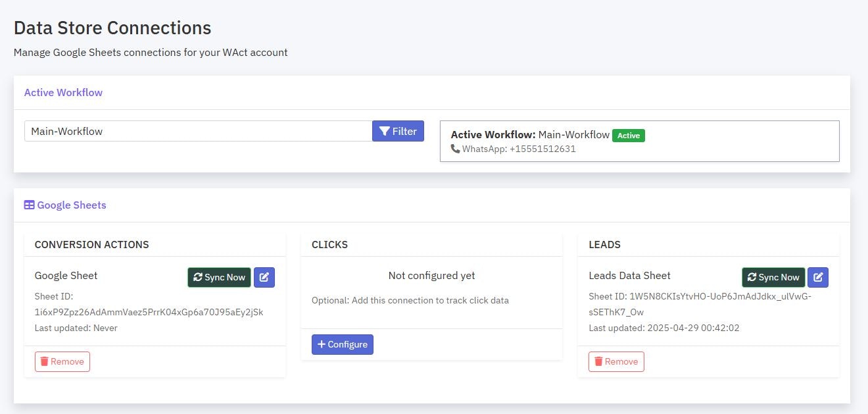Click the phone icon beside the WhatsApp number
This screenshot has width=868, height=414.
456,149
